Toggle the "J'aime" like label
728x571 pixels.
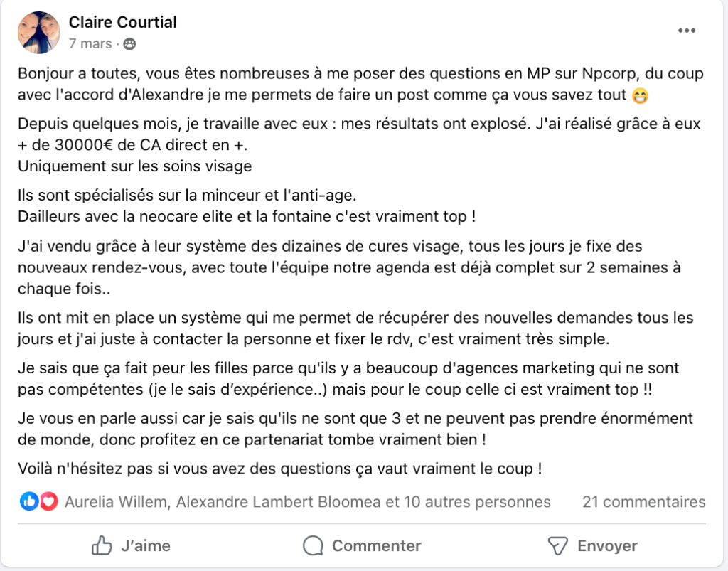click(146, 545)
